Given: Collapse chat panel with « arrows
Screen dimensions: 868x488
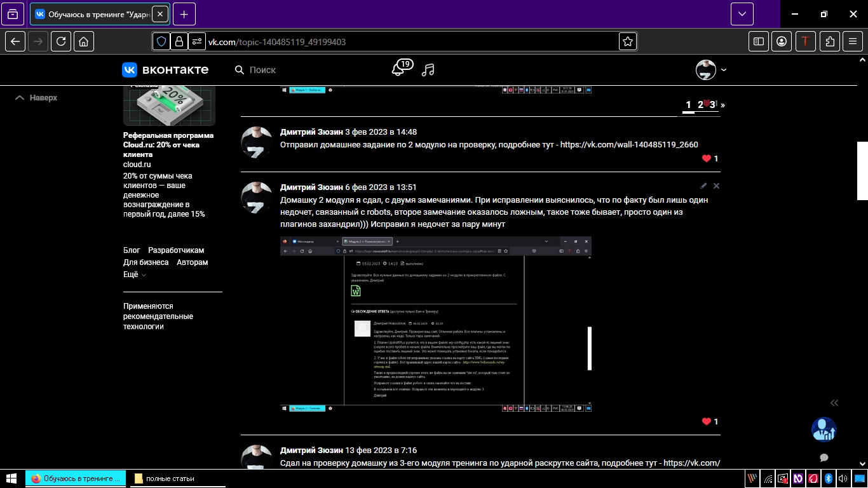Looking at the screenshot, I should (834, 403).
